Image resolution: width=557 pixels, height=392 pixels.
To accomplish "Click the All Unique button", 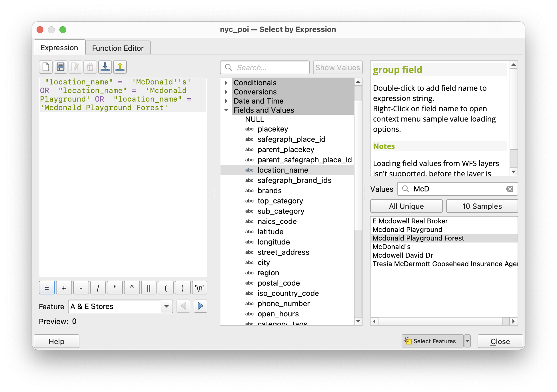I will click(406, 206).
